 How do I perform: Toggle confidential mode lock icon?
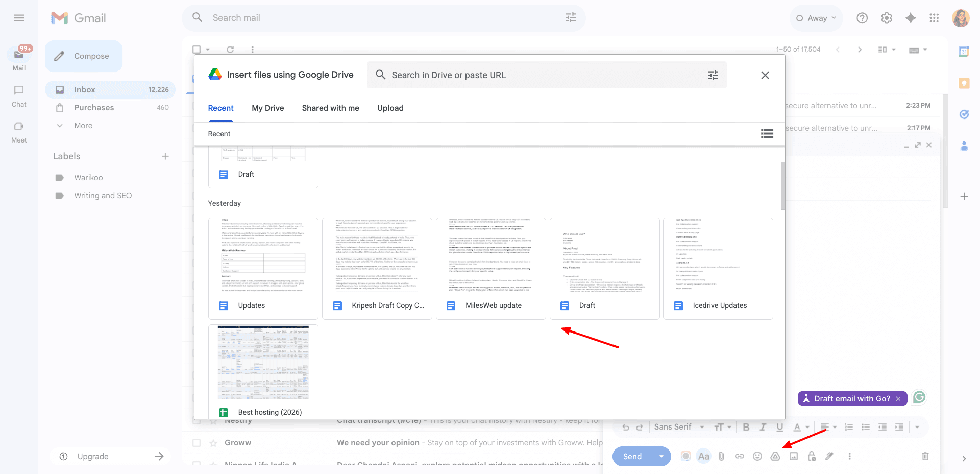coord(812,456)
